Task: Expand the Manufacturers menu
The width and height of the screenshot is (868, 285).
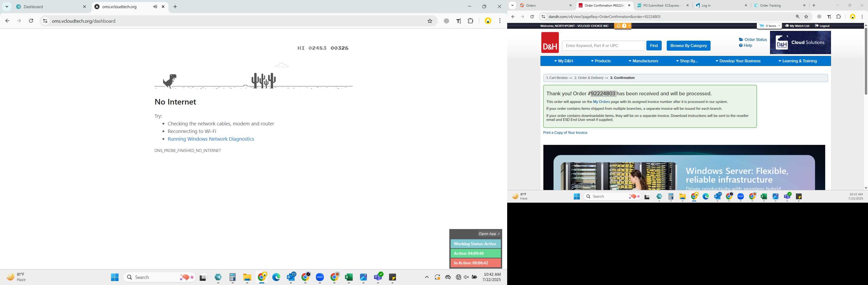Action: pos(643,61)
